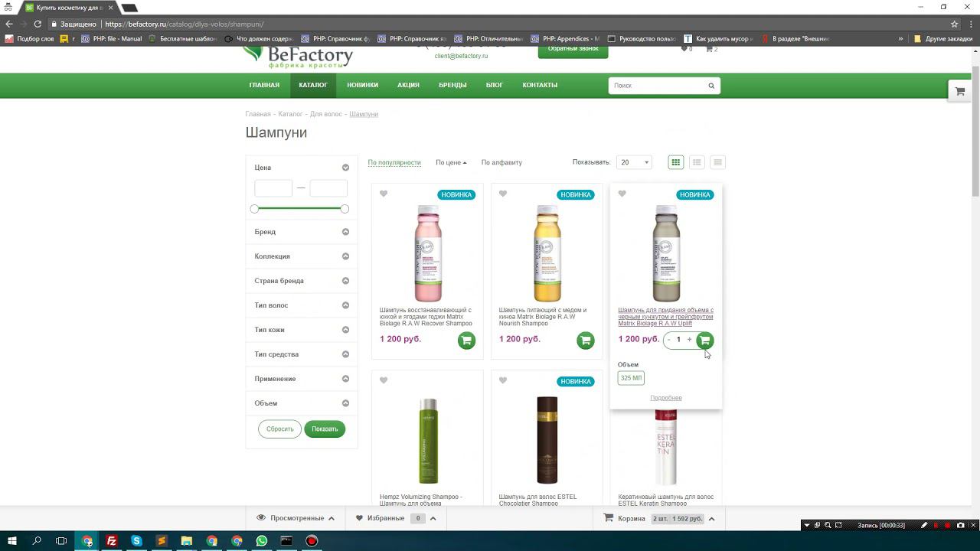
Task: Click the right price slider handle
Action: point(345,209)
